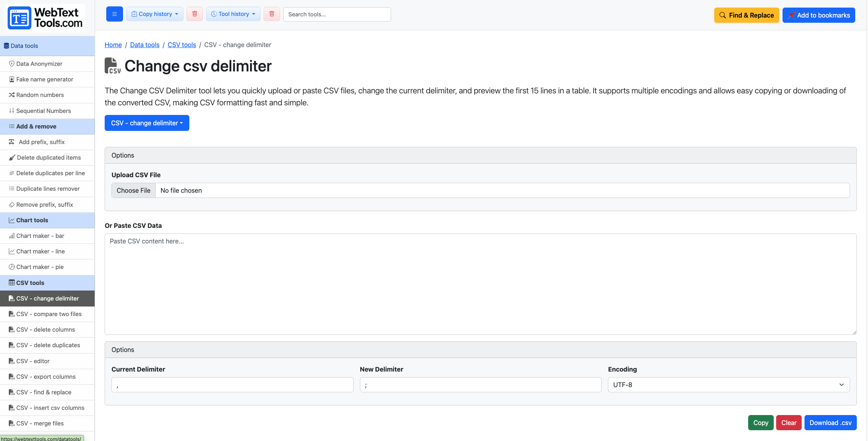Clear tool history with the second red trash icon
Screen dimensions: 868x441
coord(272,14)
